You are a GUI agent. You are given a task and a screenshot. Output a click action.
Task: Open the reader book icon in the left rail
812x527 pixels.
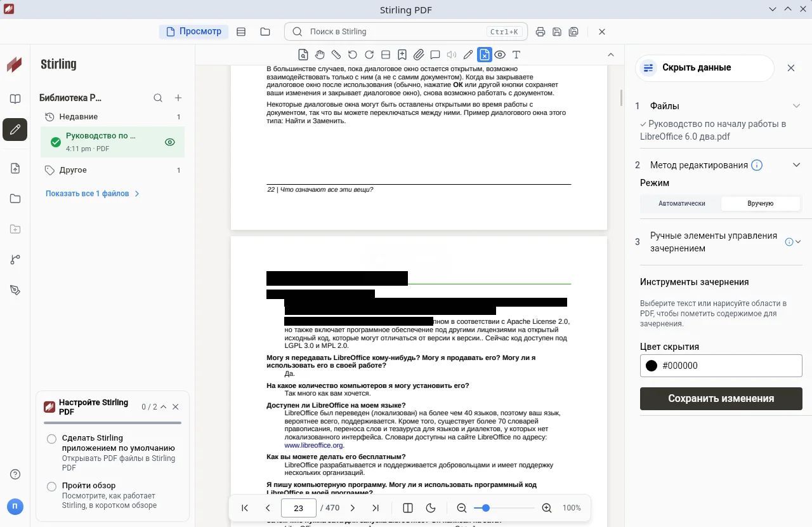[15, 99]
